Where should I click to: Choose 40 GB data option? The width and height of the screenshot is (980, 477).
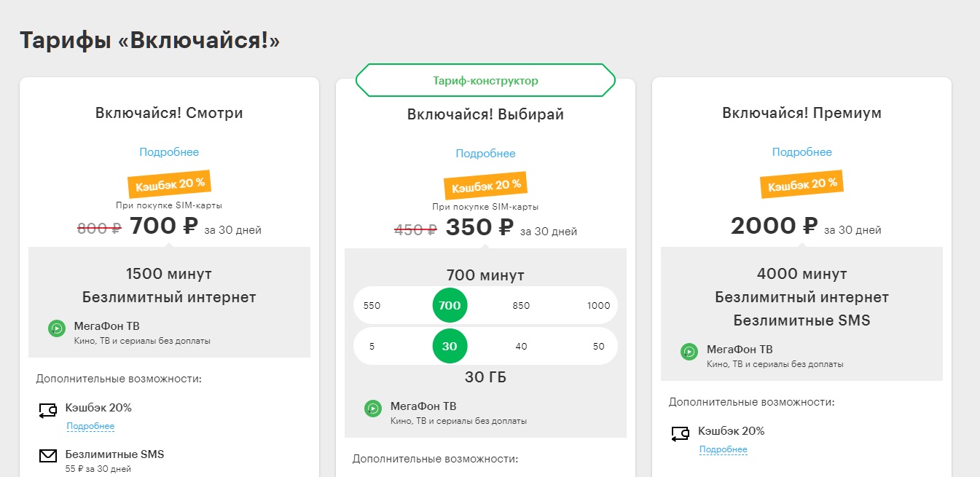[522, 346]
